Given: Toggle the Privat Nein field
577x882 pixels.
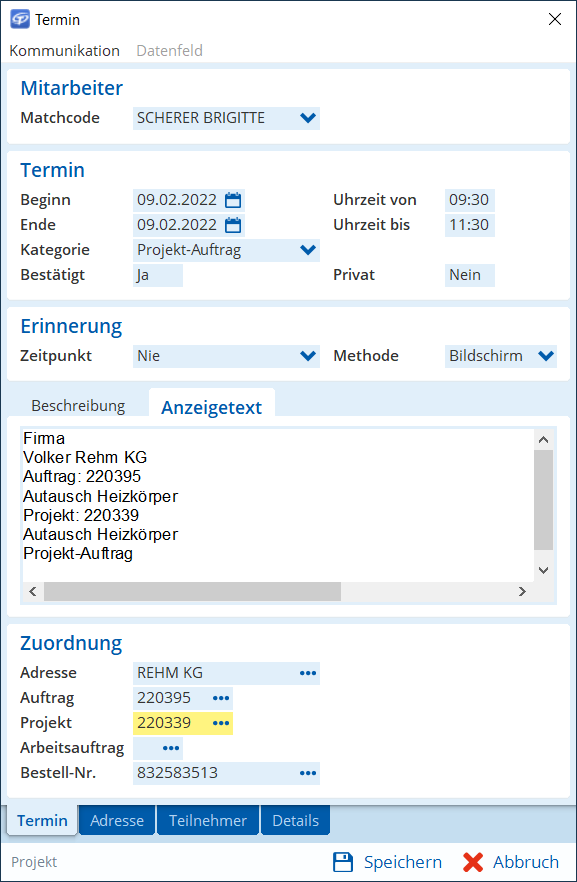Looking at the screenshot, I should [470, 275].
